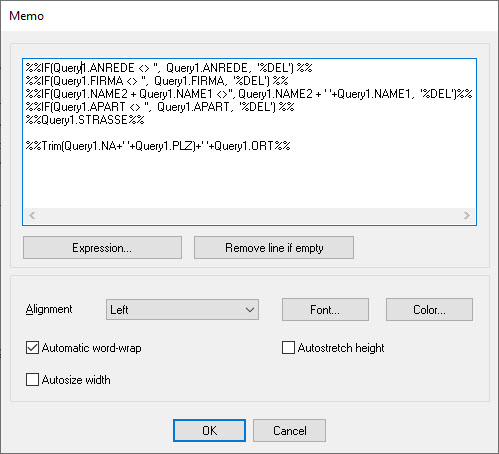Place cursor in the Query1.ANREDE line
Viewport: 499px width, 454px height.
tap(169, 68)
